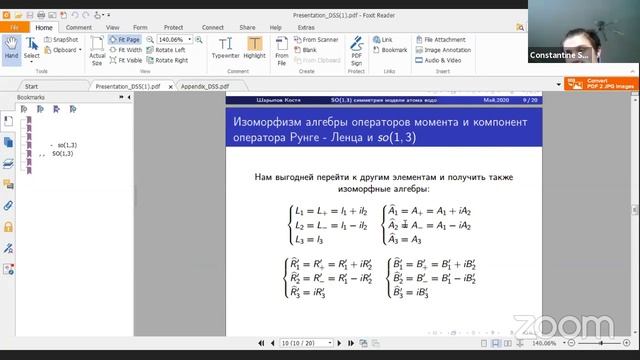
Task: Open the Layers panel in sidebar
Action: (x=8, y=164)
